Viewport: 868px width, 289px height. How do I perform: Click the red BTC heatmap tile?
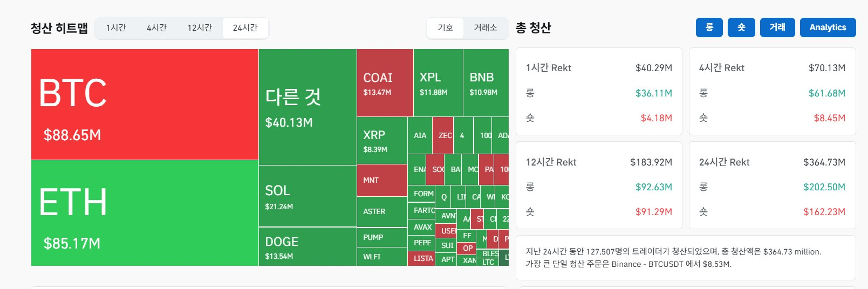pos(145,105)
